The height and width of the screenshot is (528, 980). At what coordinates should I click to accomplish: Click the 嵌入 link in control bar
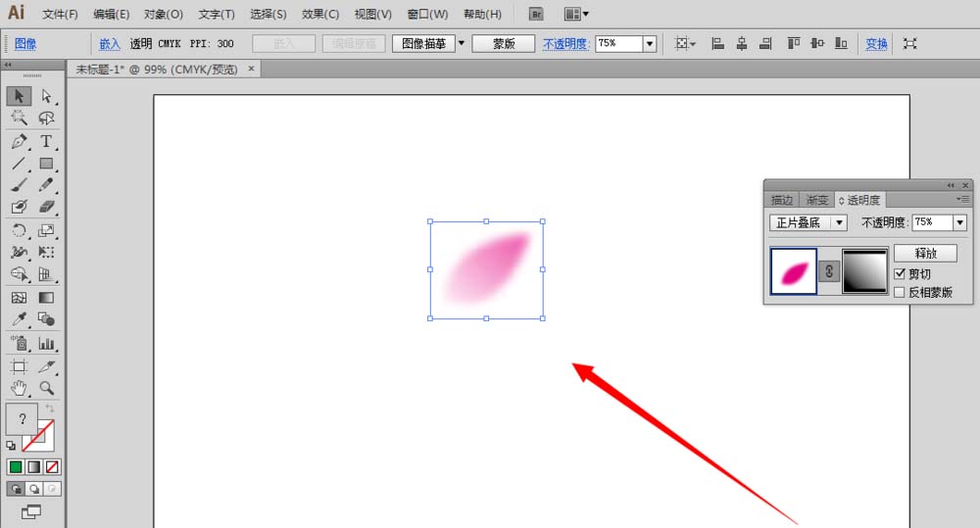coord(110,44)
